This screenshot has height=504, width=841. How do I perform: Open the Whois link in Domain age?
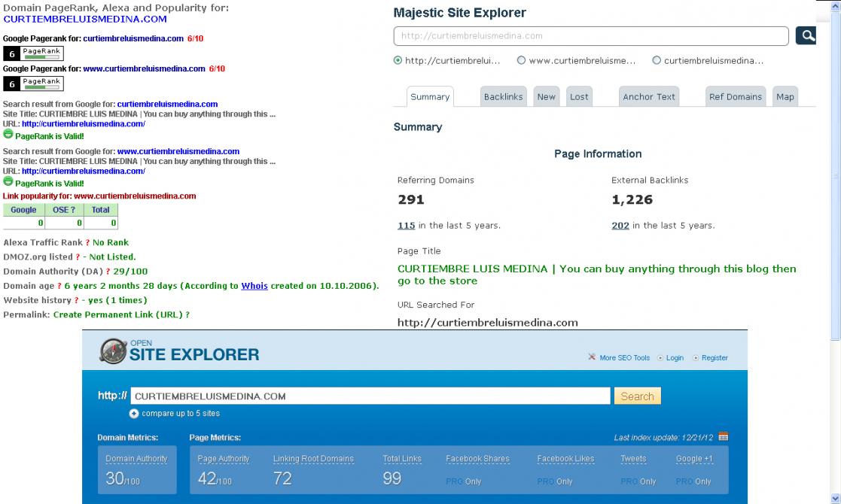coord(254,286)
